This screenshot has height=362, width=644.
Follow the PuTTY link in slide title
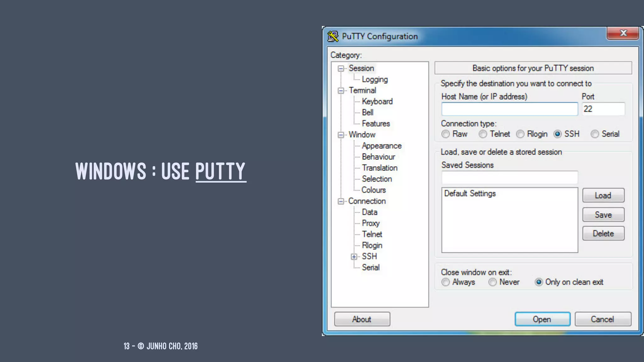coord(220,171)
